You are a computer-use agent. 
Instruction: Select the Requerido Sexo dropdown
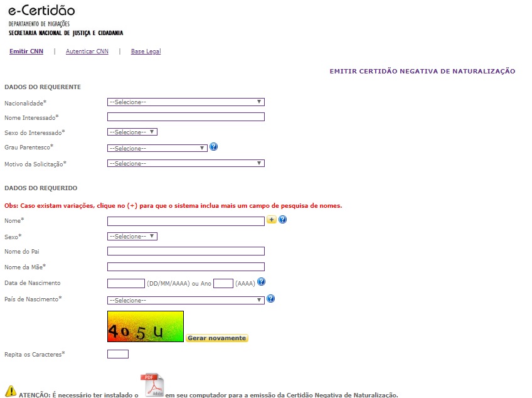132,237
